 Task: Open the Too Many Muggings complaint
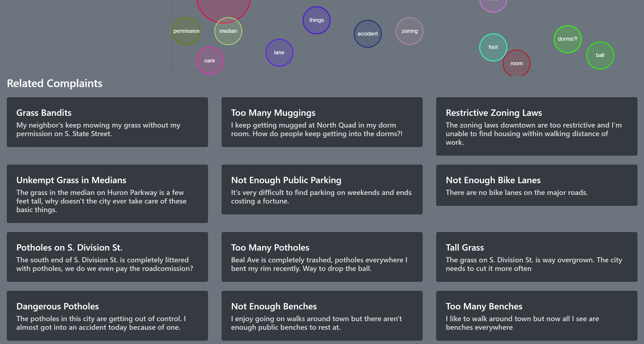pos(322,122)
